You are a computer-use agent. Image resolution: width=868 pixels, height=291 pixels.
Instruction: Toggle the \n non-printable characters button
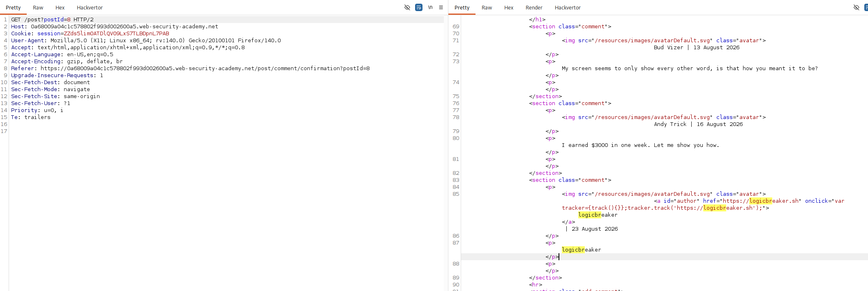pos(430,7)
